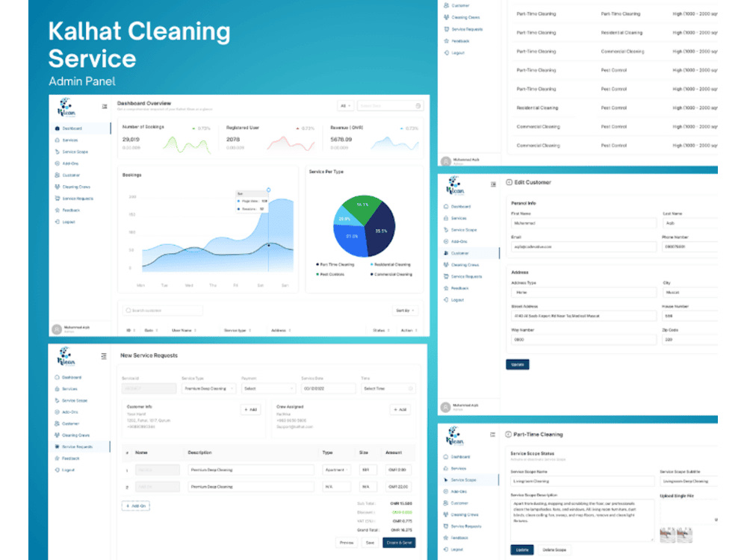Open the Payment Select dropdown

(x=268, y=388)
